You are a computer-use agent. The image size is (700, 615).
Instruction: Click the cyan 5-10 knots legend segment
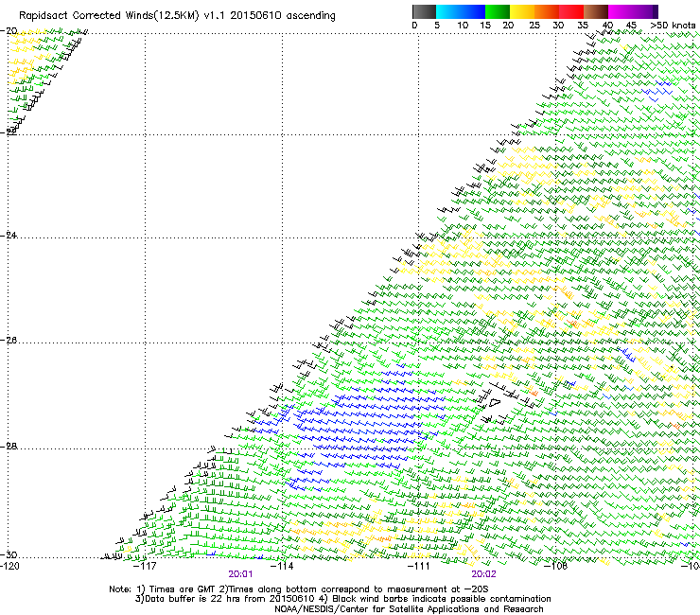(448, 11)
